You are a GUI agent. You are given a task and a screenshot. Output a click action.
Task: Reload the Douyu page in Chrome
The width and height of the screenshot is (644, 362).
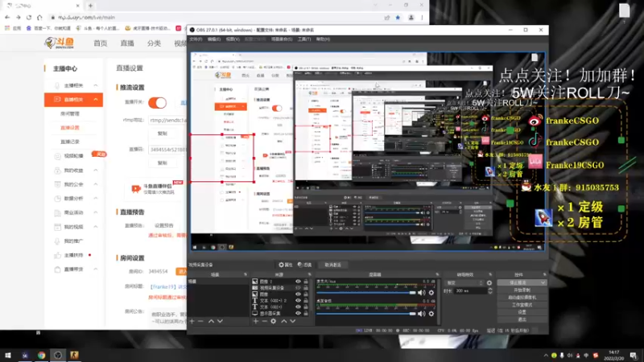click(29, 17)
